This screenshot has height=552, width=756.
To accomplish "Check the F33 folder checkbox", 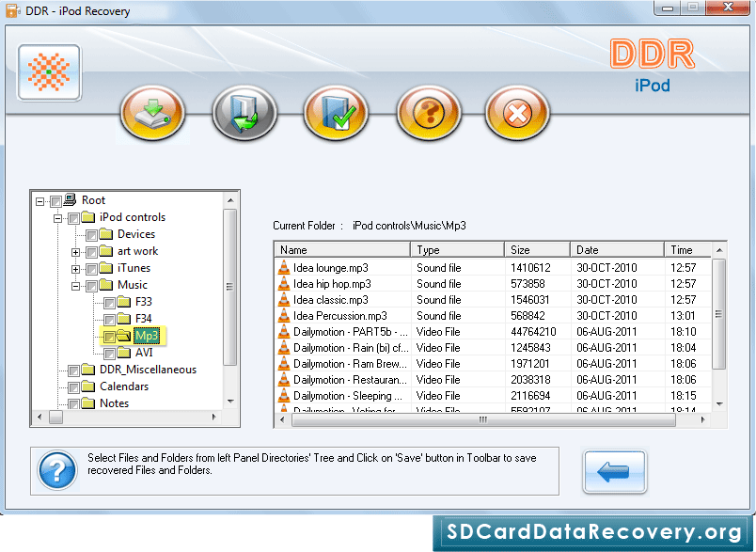I will click(x=109, y=303).
